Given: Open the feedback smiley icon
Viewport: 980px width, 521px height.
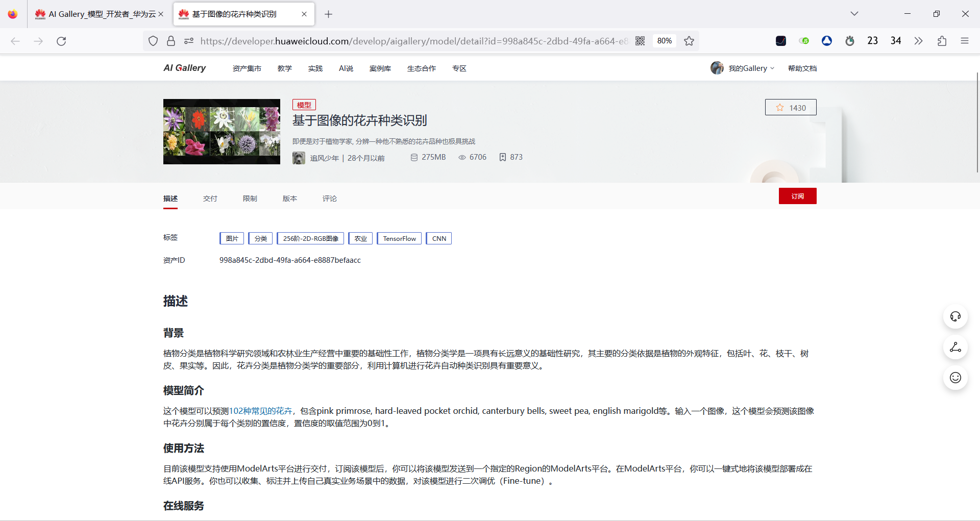Looking at the screenshot, I should pos(955,378).
